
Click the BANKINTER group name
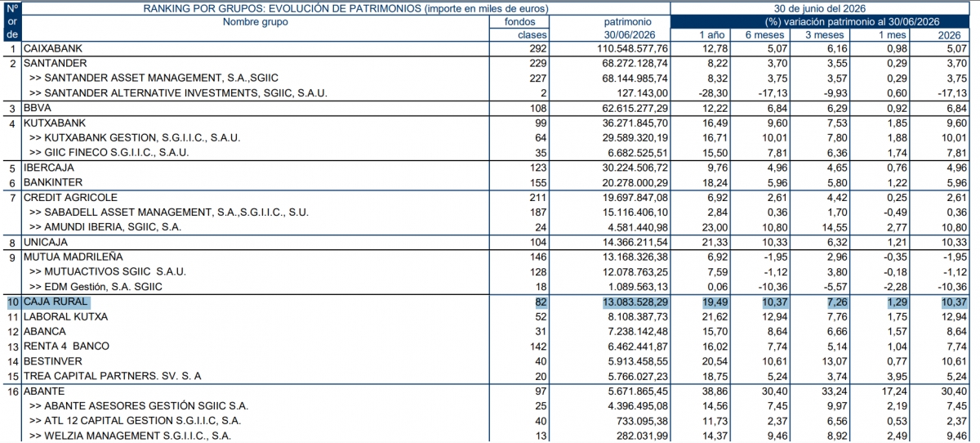[x=53, y=182]
